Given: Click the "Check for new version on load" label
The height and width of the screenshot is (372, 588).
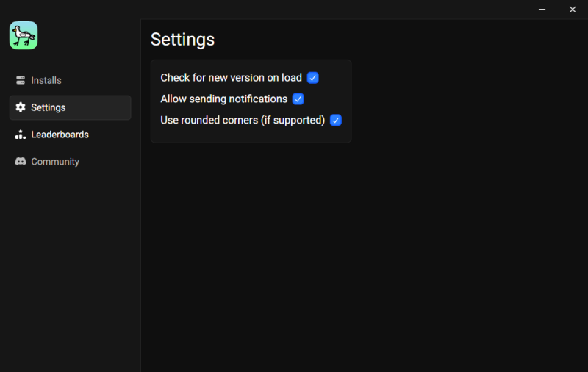Looking at the screenshot, I should 231,78.
